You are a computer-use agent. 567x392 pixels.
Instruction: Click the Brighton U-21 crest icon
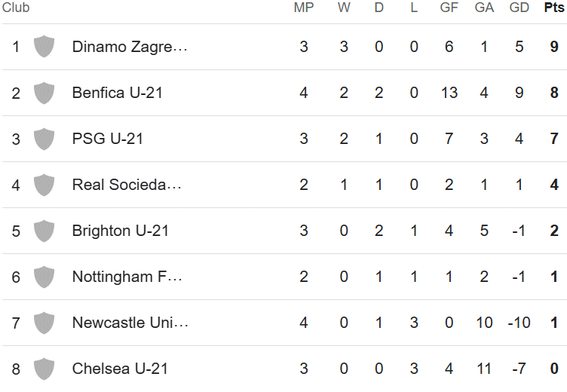pos(44,231)
